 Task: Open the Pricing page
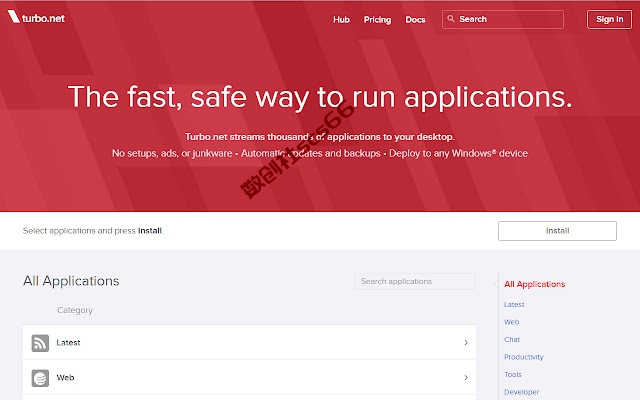click(x=377, y=20)
